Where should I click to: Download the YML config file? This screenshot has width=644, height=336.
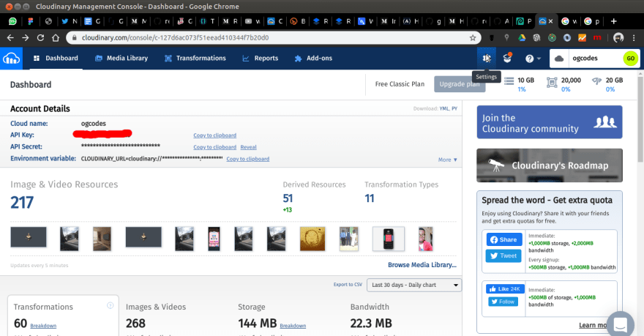[444, 109]
